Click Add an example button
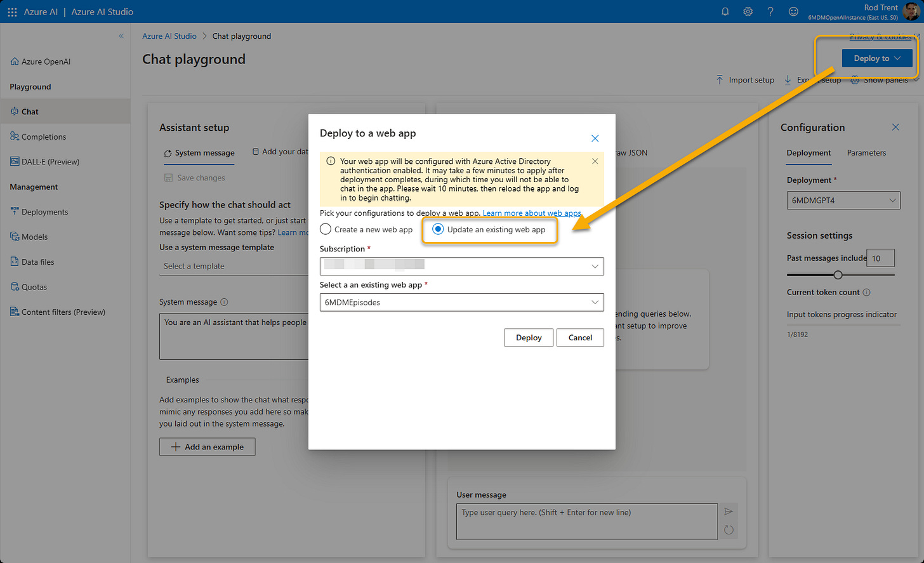The image size is (924, 563). click(x=208, y=447)
